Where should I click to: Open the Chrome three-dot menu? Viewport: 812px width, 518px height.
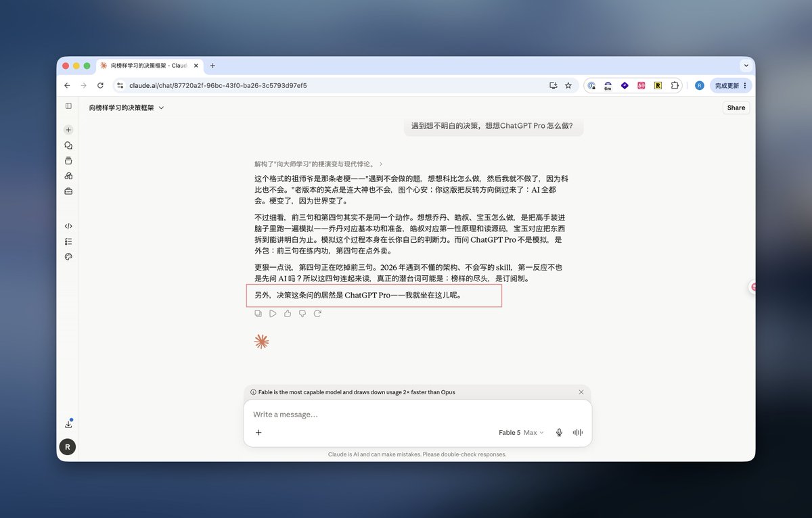click(x=745, y=86)
